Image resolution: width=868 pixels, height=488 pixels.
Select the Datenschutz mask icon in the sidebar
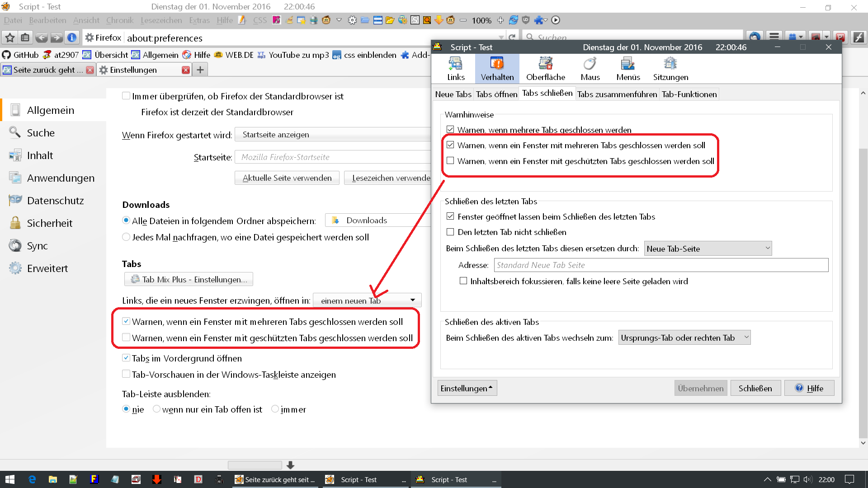click(15, 200)
